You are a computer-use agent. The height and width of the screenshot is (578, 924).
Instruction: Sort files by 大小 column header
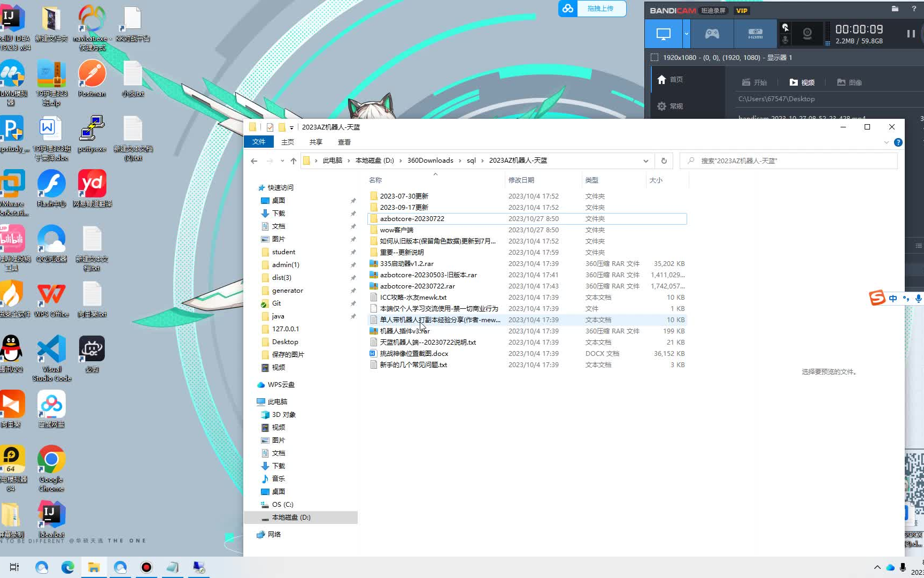click(667, 180)
